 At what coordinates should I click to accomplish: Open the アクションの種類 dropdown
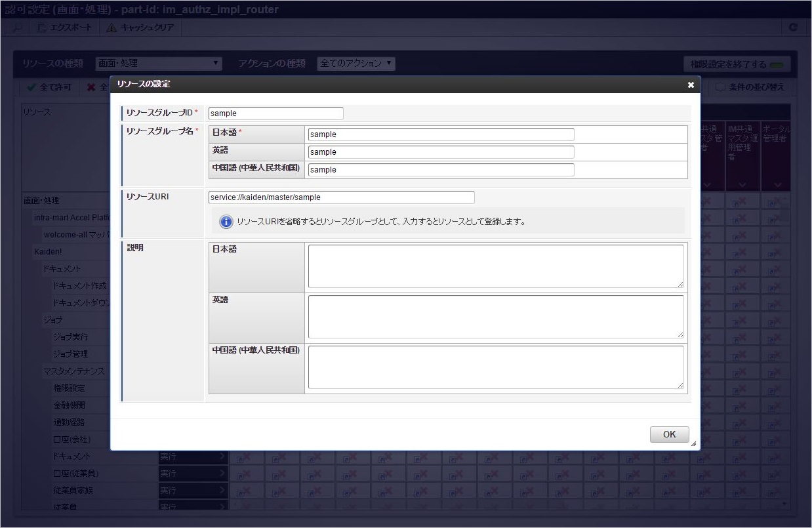point(356,64)
